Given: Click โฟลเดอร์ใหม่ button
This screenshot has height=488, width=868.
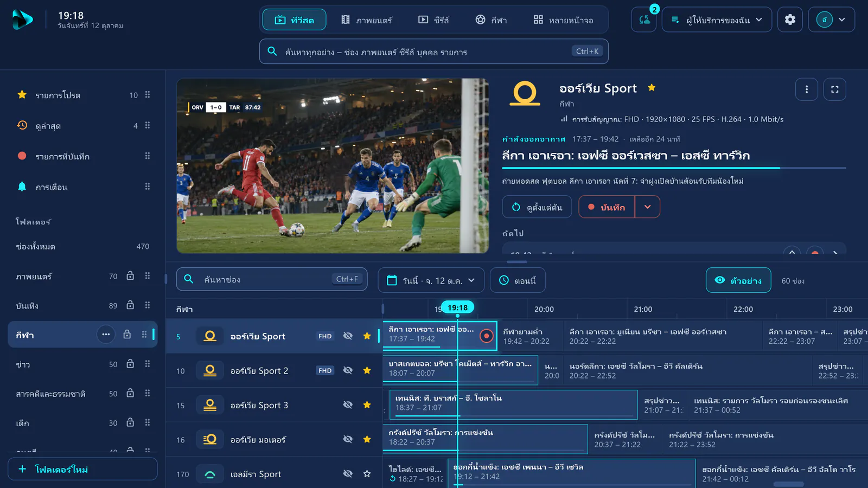Looking at the screenshot, I should [x=82, y=469].
